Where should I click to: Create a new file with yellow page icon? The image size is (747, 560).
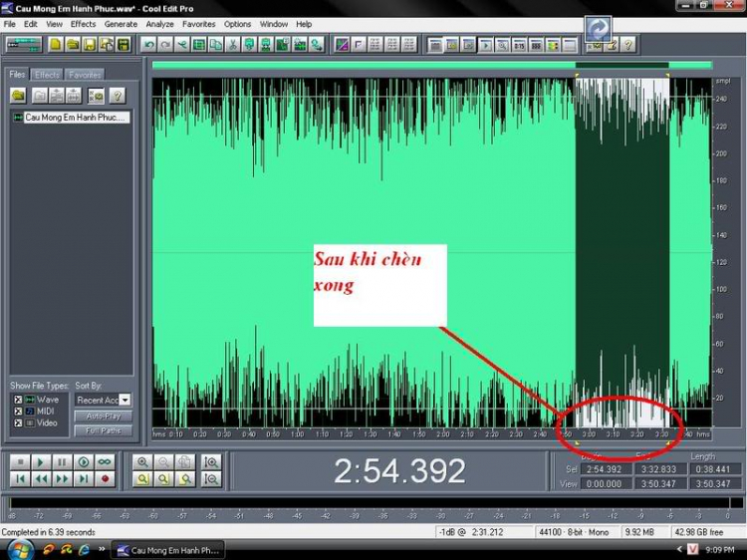coord(55,45)
